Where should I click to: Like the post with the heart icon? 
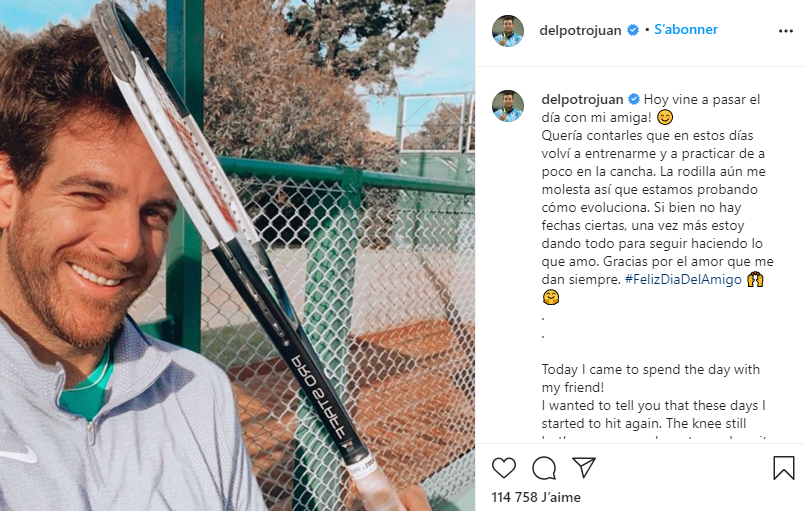504,468
